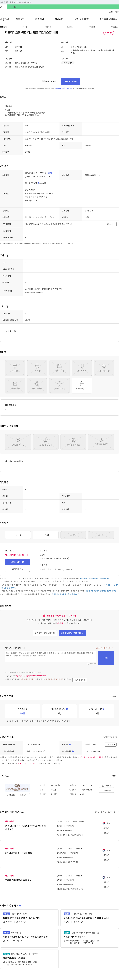Open the 직업 능력 개발 menu
The height and width of the screenshot is (980, 119).
[81, 19]
